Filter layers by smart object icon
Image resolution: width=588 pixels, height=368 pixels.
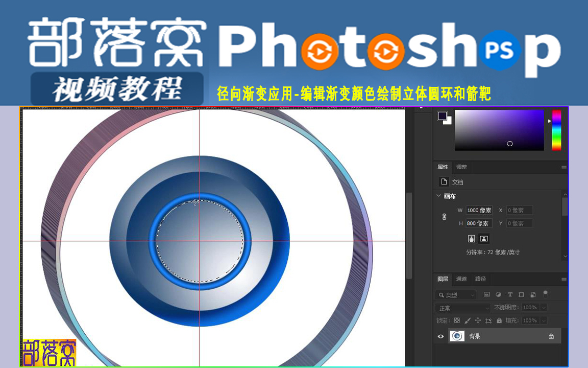[533, 294]
